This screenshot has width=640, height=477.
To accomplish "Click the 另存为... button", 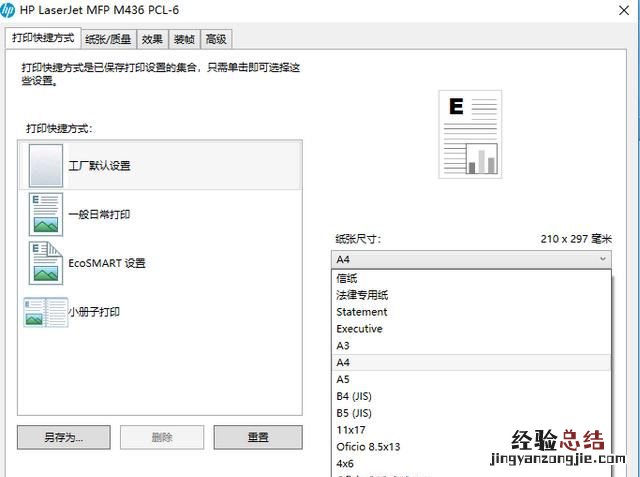I will click(x=64, y=437).
